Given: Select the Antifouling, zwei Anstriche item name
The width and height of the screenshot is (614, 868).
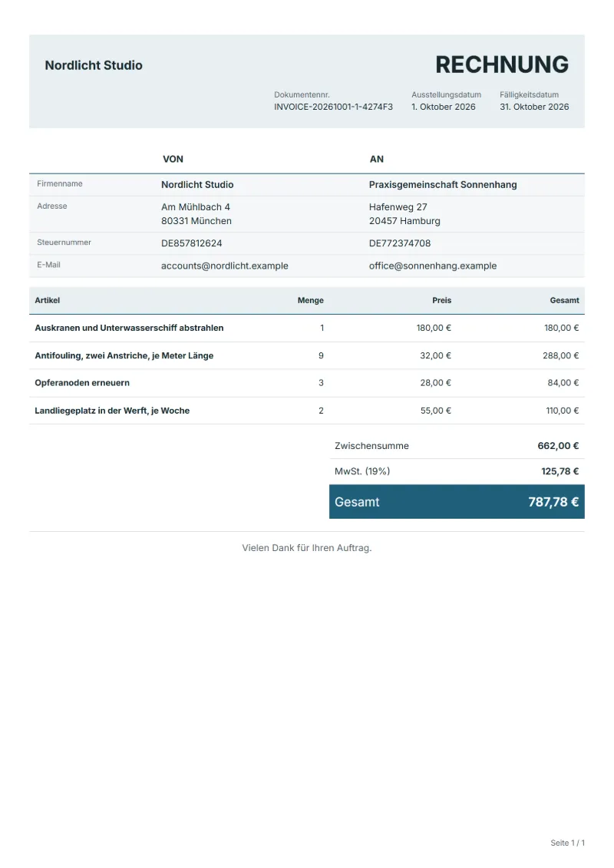Looking at the screenshot, I should click(x=124, y=355).
